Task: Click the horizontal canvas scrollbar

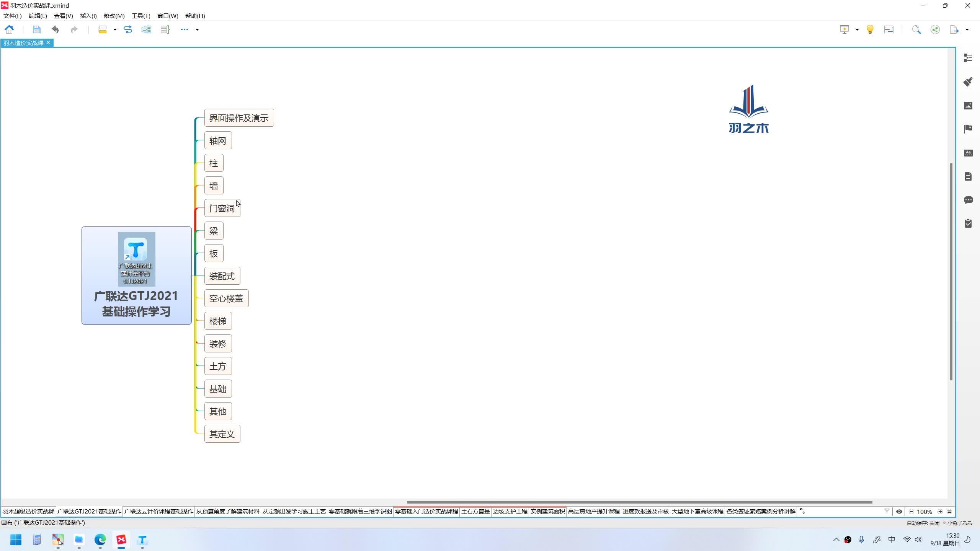Action: pos(639,502)
